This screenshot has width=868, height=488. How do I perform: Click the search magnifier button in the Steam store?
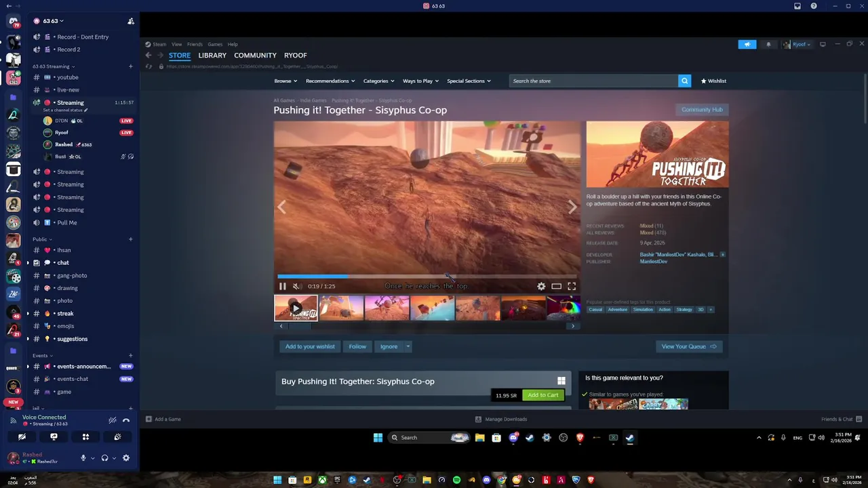(684, 81)
